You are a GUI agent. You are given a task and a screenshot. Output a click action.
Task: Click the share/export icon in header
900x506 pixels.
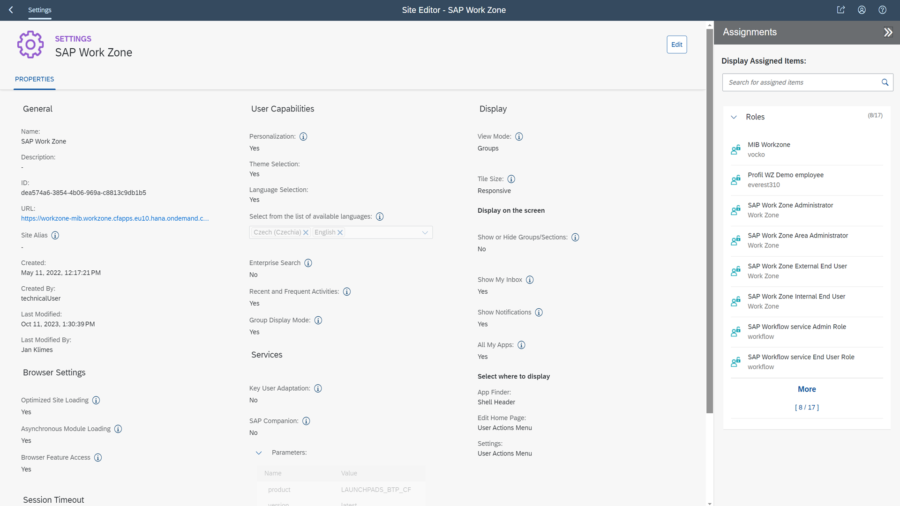coord(841,10)
